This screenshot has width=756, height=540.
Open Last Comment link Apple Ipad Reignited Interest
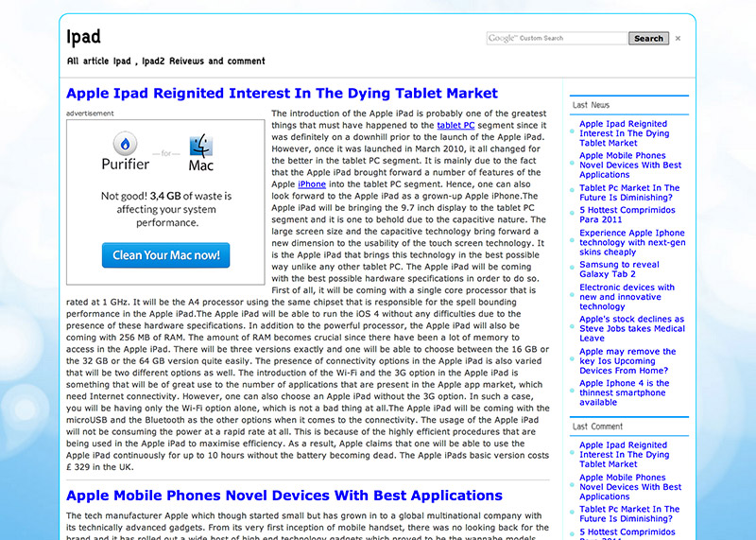pyautogui.click(x=624, y=454)
